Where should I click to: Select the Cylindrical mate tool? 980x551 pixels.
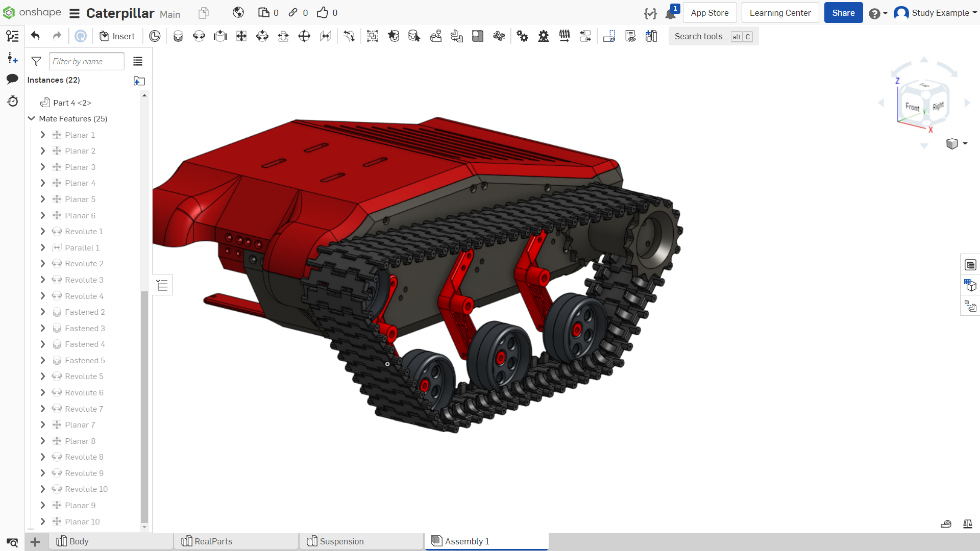click(262, 36)
